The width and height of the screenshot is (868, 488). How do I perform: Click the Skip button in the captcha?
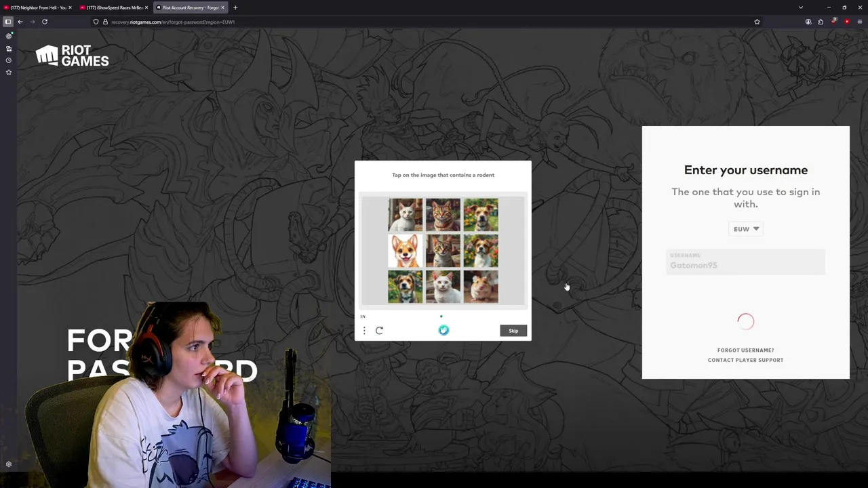coord(513,331)
